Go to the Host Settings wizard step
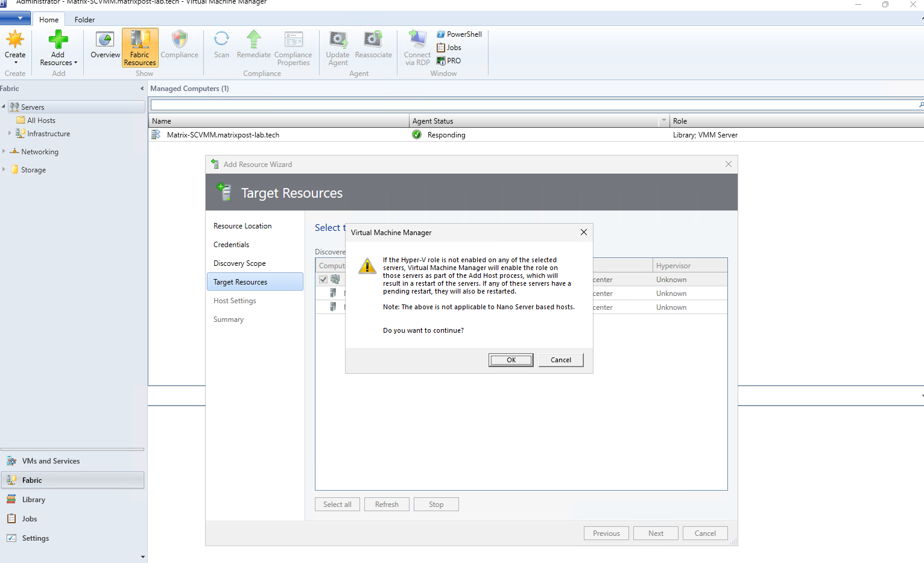 235,301
